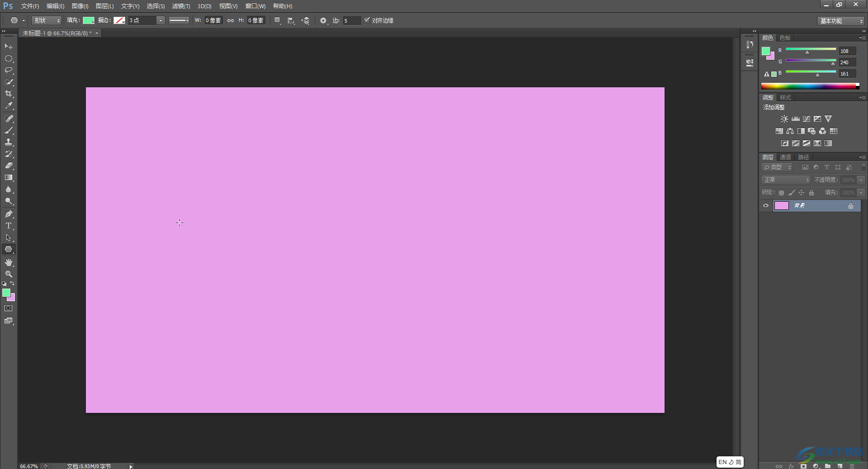Open the 不透明度 opacity dropdown arrow
868x469 pixels.
click(861, 180)
